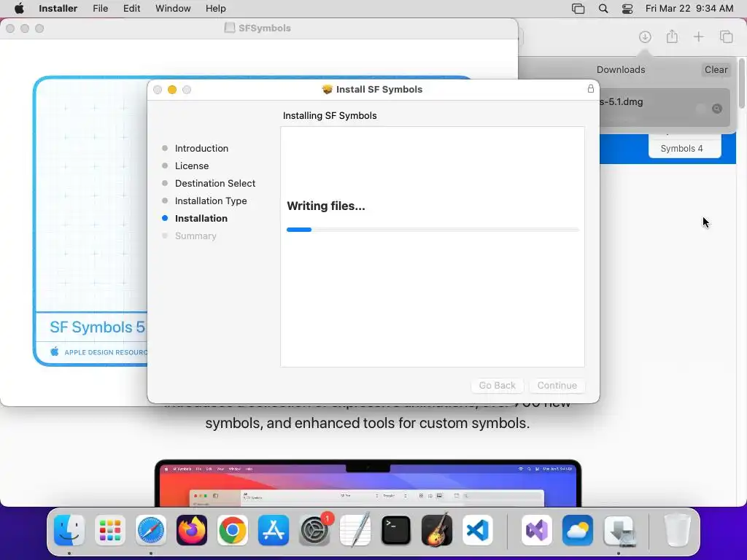Image resolution: width=747 pixels, height=560 pixels.
Task: Open the Apple menu
Action: click(19, 8)
